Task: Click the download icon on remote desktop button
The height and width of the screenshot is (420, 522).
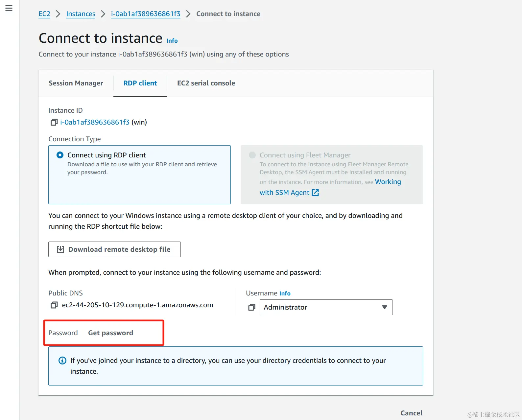Action: pyautogui.click(x=60, y=249)
